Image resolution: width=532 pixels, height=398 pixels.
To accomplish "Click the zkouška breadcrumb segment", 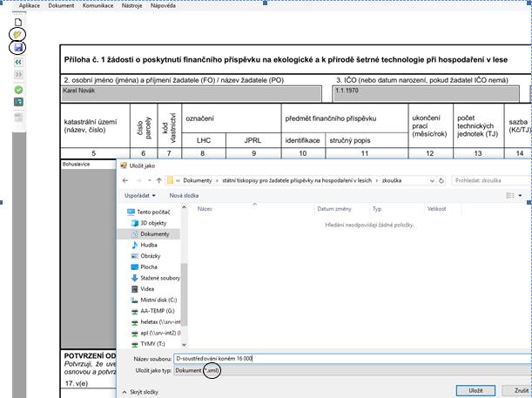I will click(392, 180).
